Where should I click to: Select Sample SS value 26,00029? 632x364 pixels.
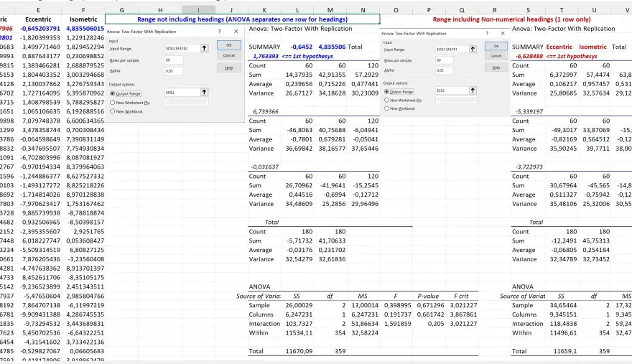[297, 305]
